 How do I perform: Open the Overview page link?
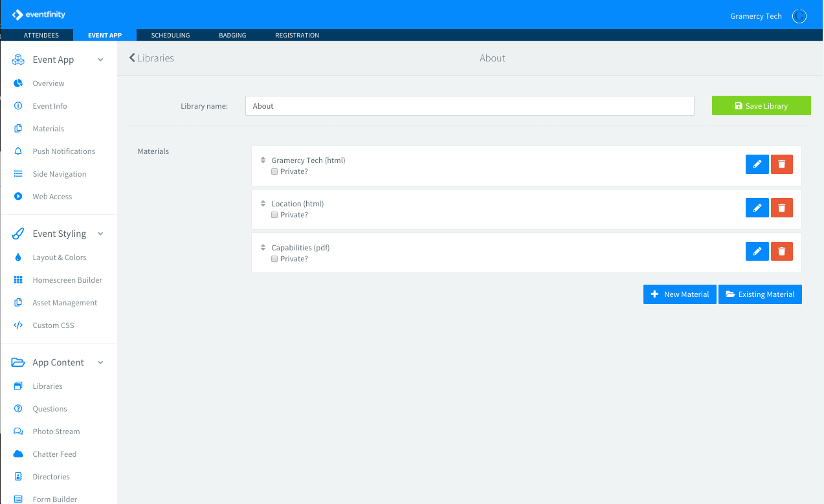49,83
